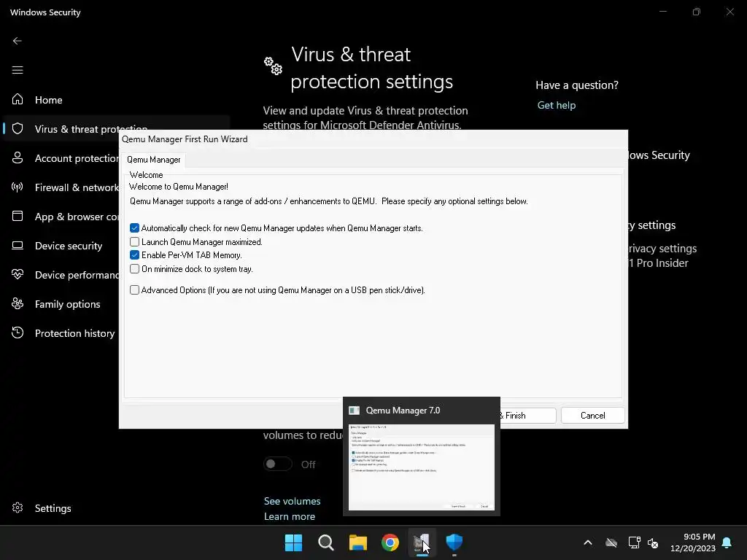Image resolution: width=747 pixels, height=560 pixels.
Task: Click the See volumes link
Action: click(x=292, y=501)
